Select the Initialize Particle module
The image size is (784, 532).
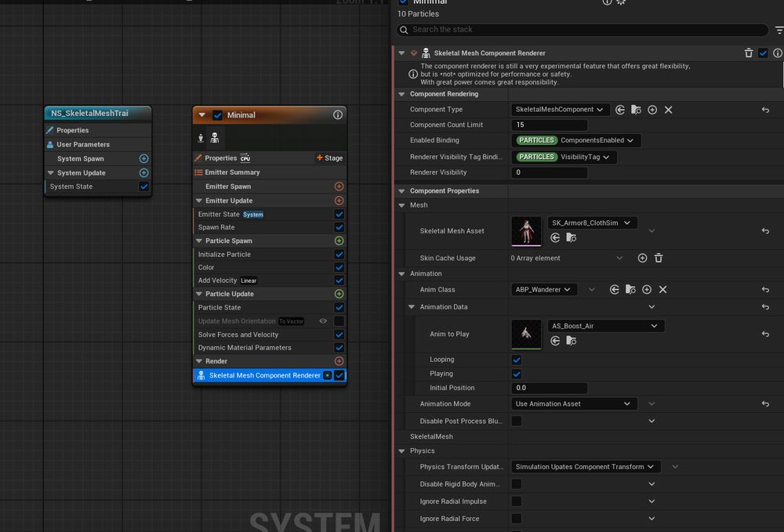(224, 255)
